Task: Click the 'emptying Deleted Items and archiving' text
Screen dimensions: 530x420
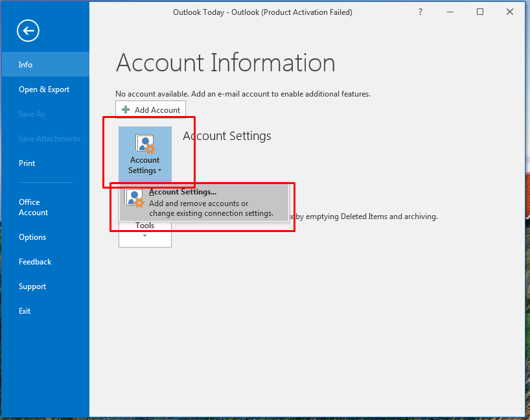Action: click(372, 216)
